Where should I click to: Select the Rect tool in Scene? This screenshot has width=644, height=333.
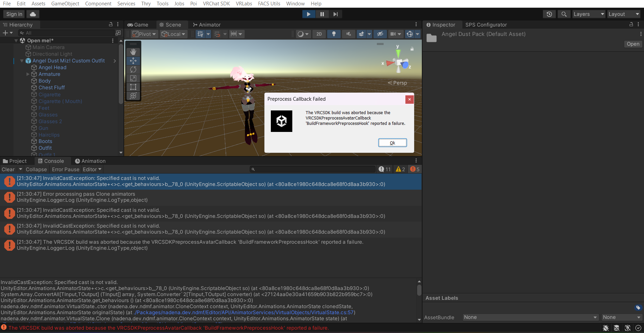[133, 87]
